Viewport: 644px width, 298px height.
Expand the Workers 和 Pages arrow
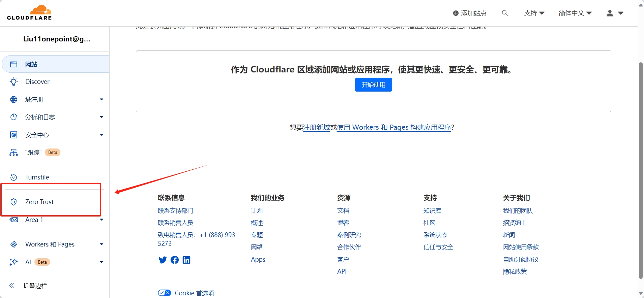click(x=101, y=244)
